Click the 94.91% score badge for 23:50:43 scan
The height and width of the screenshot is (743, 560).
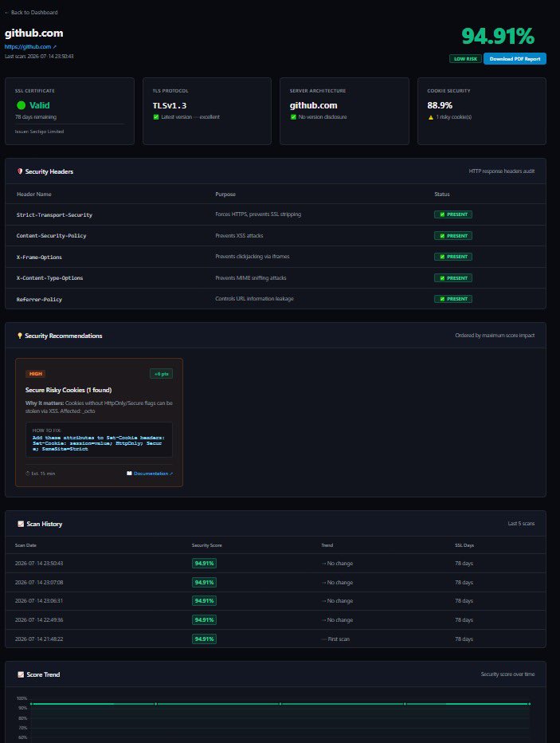coord(204,564)
